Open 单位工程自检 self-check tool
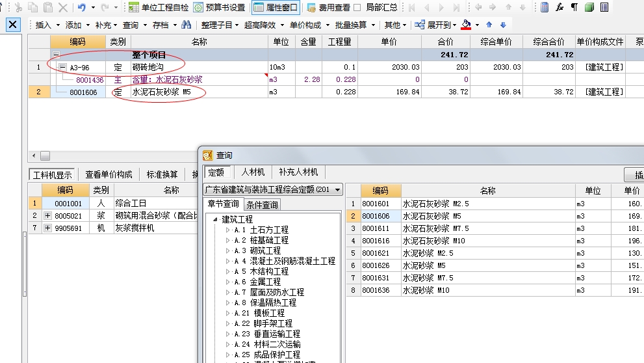 click(158, 7)
